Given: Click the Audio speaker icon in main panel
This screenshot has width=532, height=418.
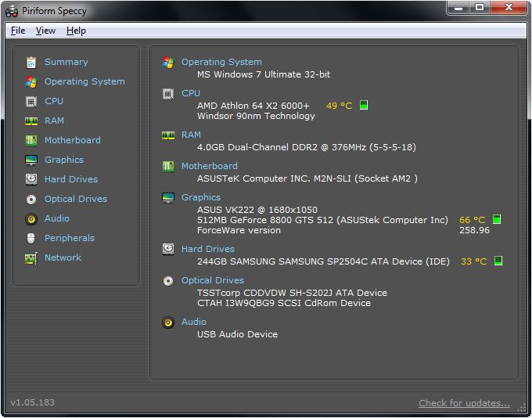Looking at the screenshot, I should point(168,323).
